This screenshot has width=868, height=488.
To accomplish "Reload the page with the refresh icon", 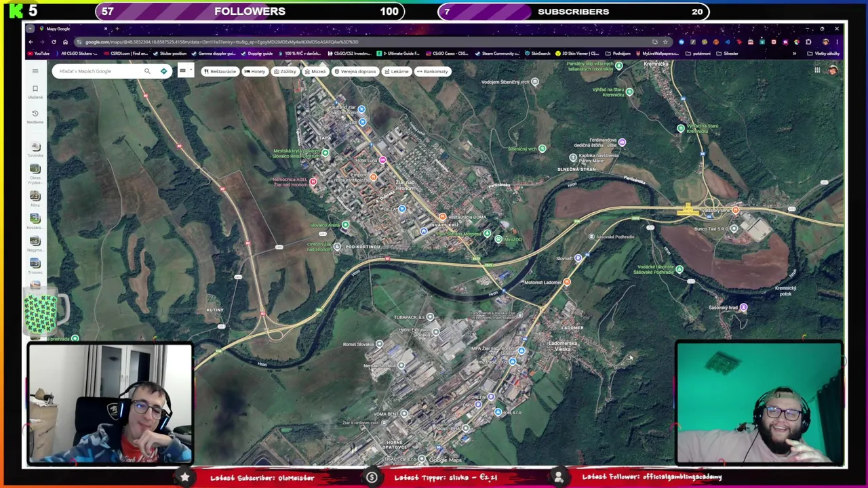I will [54, 42].
